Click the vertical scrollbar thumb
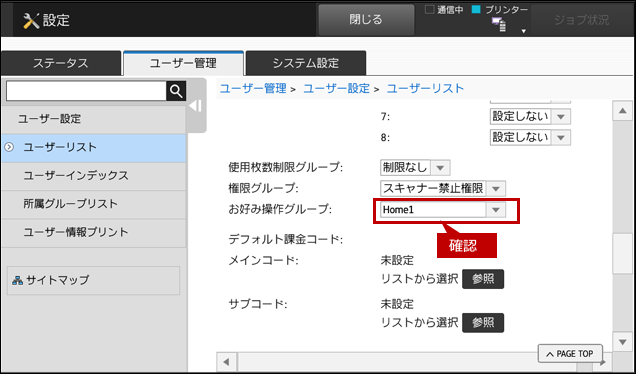This screenshot has height=374, width=636. (x=623, y=254)
